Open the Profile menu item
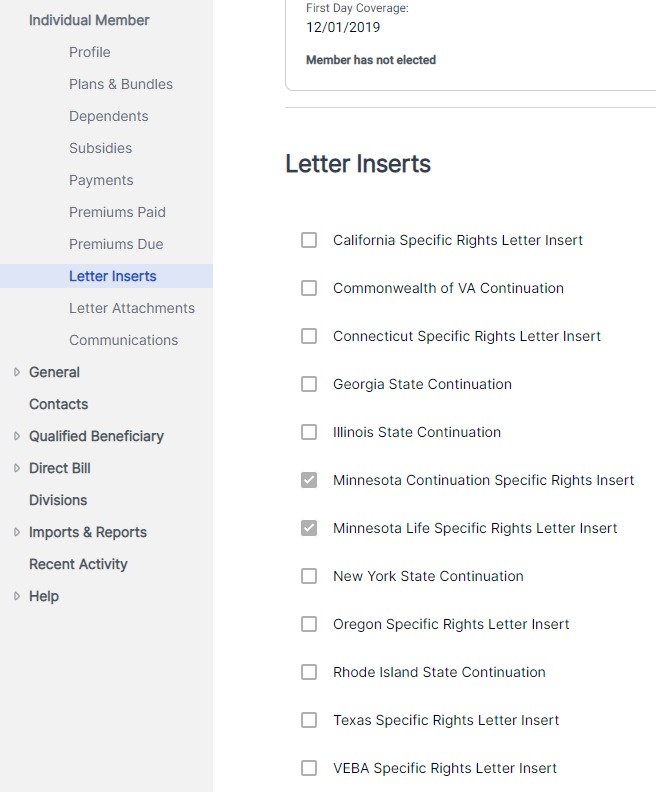 (x=89, y=52)
